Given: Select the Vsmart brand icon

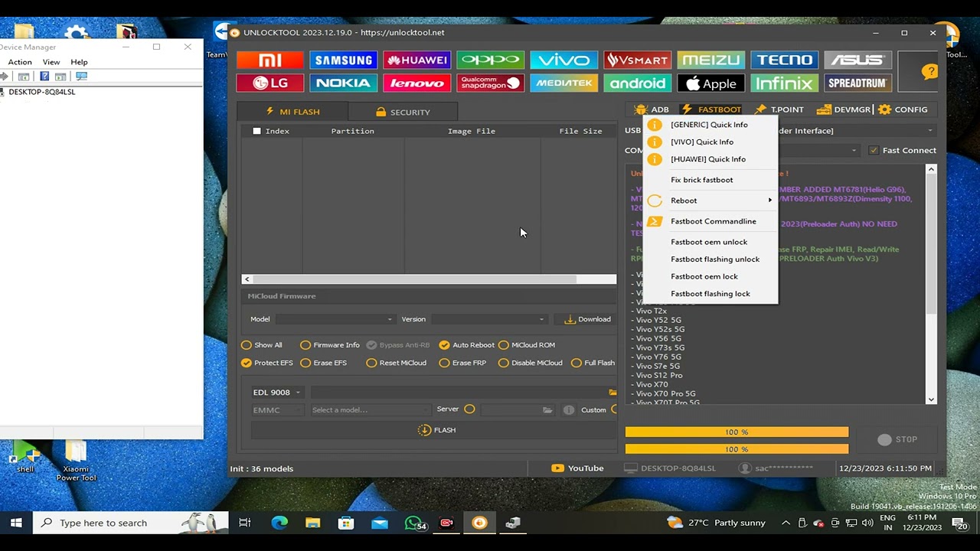Looking at the screenshot, I should click(637, 60).
